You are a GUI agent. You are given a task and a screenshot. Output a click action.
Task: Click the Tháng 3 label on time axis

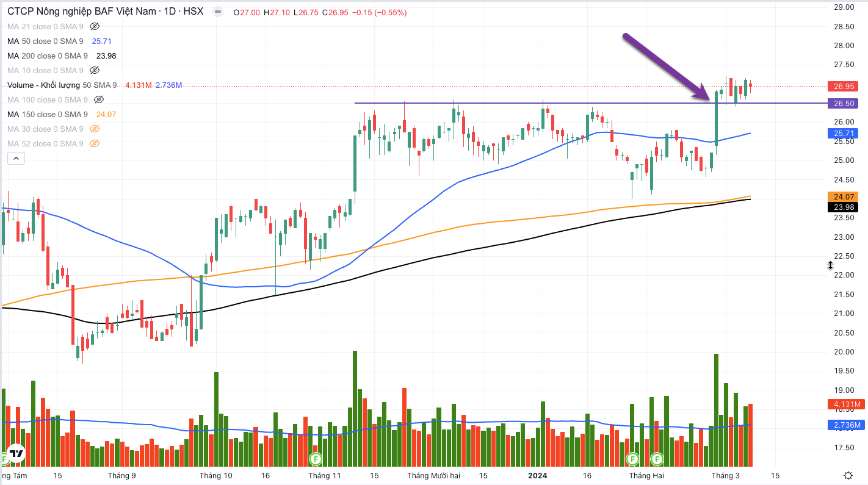point(725,475)
